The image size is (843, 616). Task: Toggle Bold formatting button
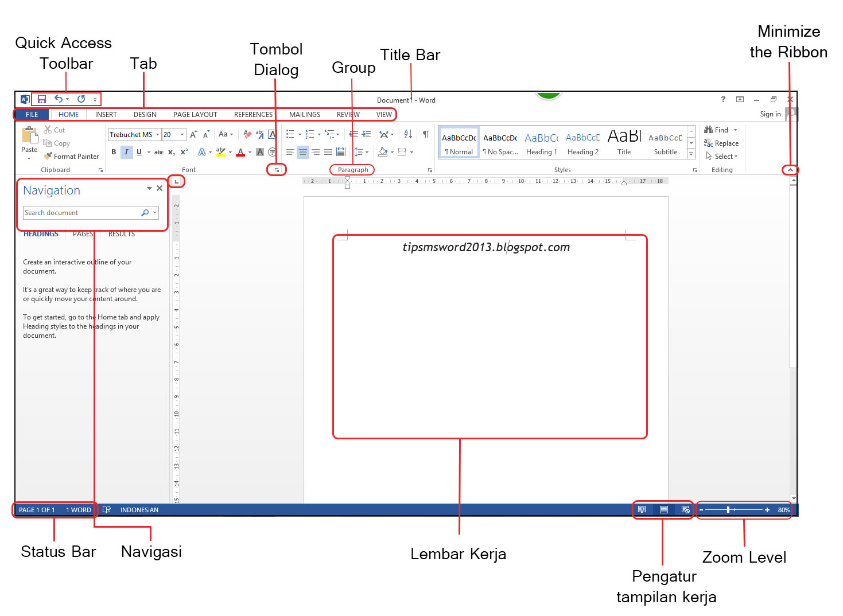(x=114, y=152)
